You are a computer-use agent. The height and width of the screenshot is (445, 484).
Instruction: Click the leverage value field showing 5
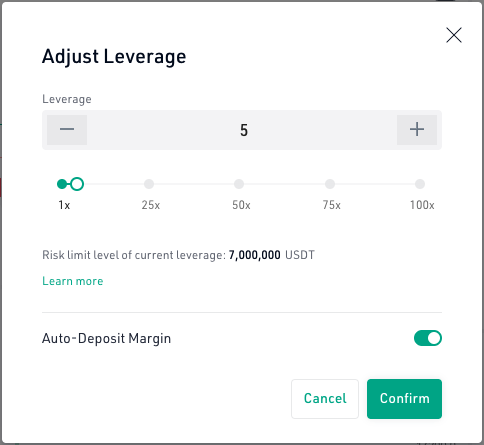(x=244, y=130)
